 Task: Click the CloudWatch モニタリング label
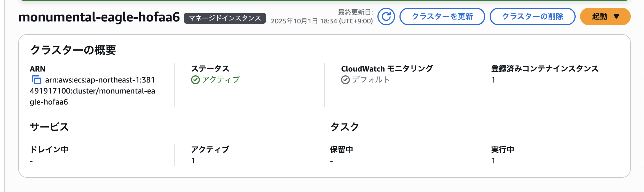tap(387, 68)
